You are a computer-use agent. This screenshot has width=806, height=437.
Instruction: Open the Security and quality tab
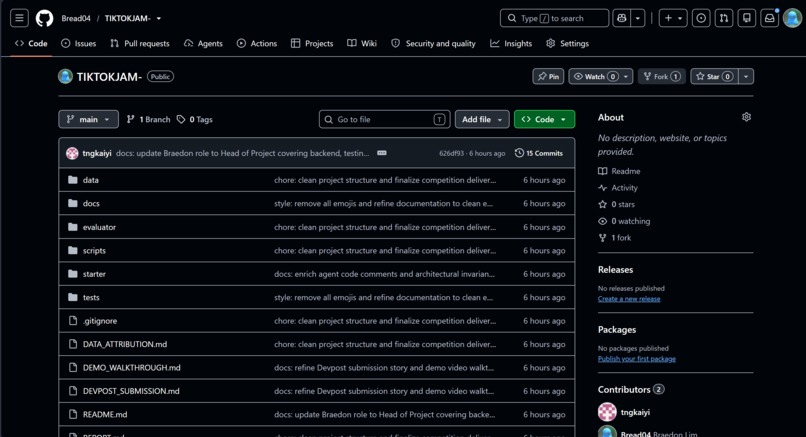tap(433, 44)
